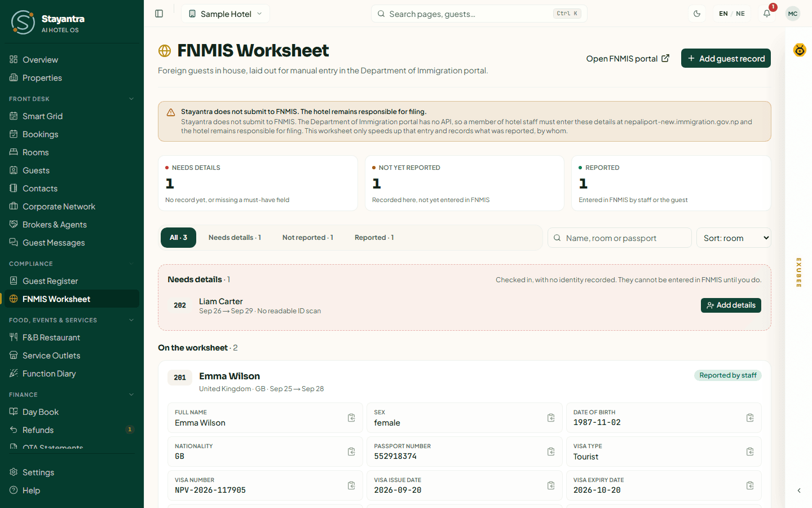Copy the date of birth 1987-11-02
Image resolution: width=812 pixels, height=508 pixels.
(750, 418)
